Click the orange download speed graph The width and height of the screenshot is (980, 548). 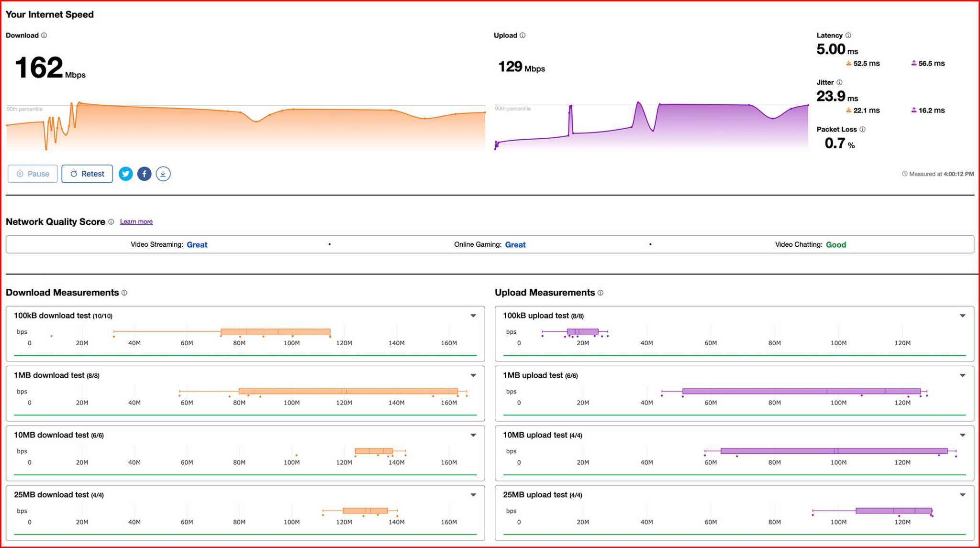(245, 127)
